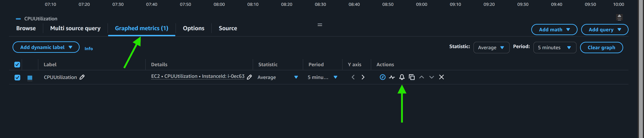Screen dimensions: 644x138
Task: Switch Y axis to right arrow
Action: point(363,77)
